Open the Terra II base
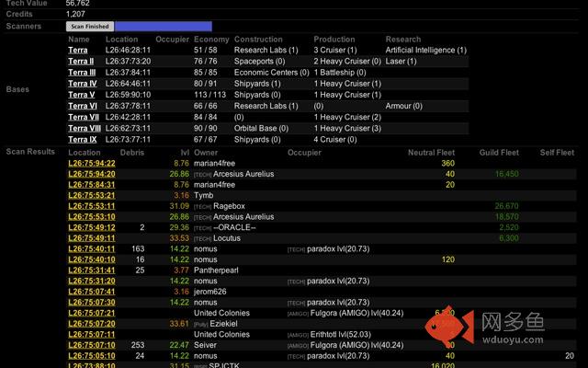Viewport: 588px width, 368px height. point(80,61)
